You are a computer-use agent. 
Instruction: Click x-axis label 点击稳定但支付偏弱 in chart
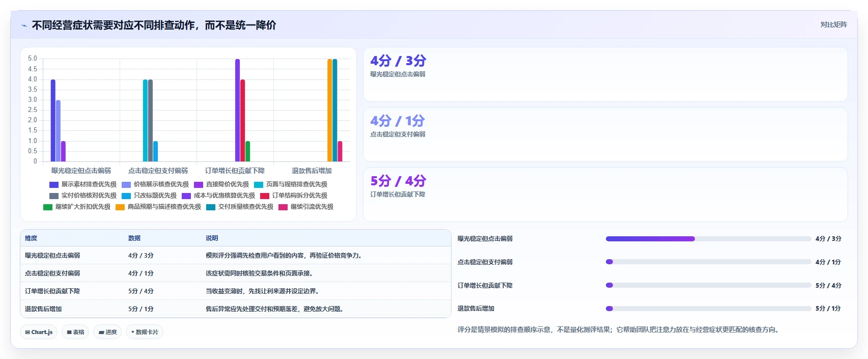[158, 171]
